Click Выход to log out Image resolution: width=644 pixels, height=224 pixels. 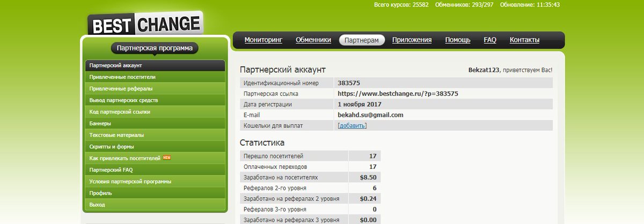coord(155,205)
